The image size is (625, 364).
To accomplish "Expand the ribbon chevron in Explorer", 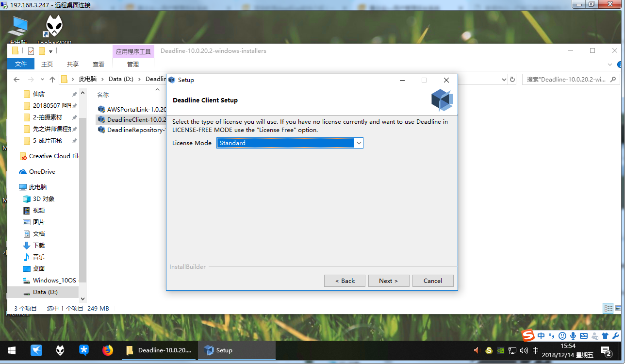I will click(610, 64).
